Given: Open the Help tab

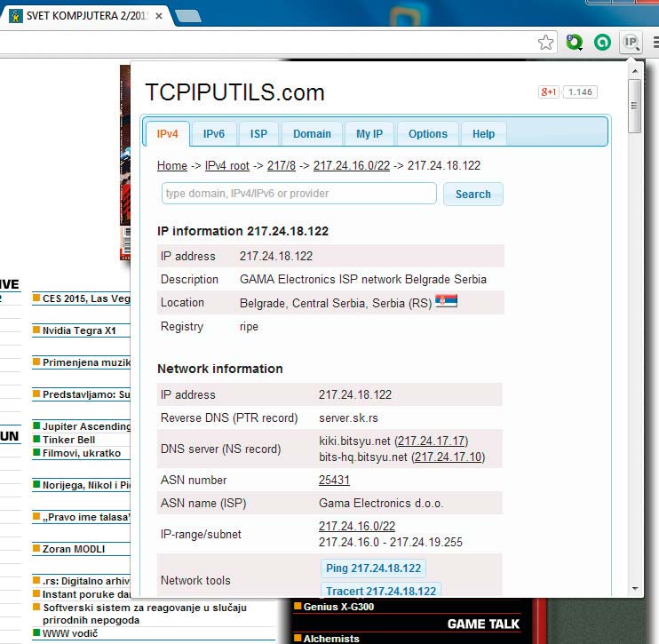Looking at the screenshot, I should [483, 134].
